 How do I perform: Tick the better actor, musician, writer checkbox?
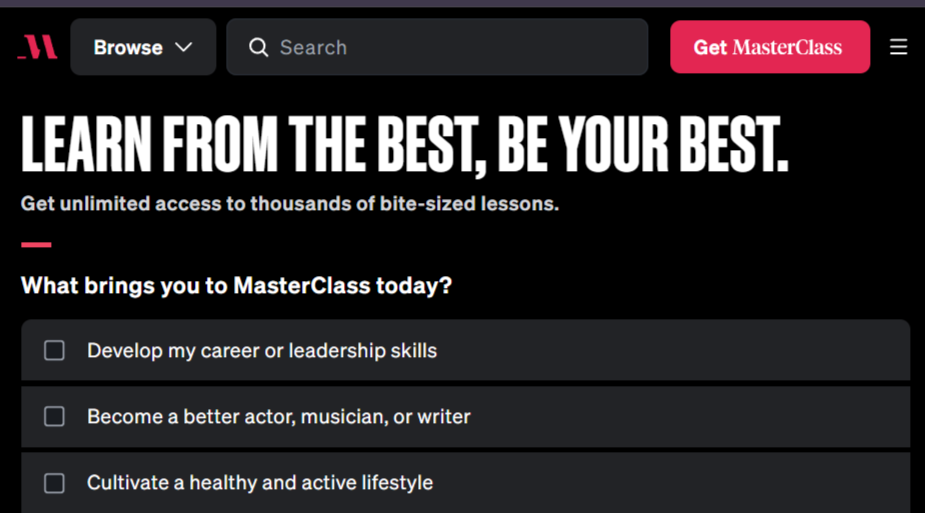click(x=54, y=416)
